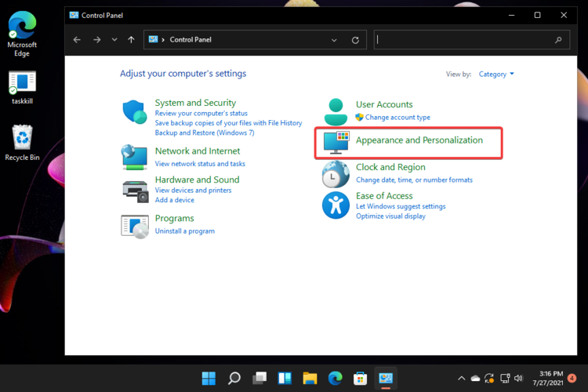Screen dimensions: 588x392
Task: Click the sync status tray icon
Action: (489, 378)
